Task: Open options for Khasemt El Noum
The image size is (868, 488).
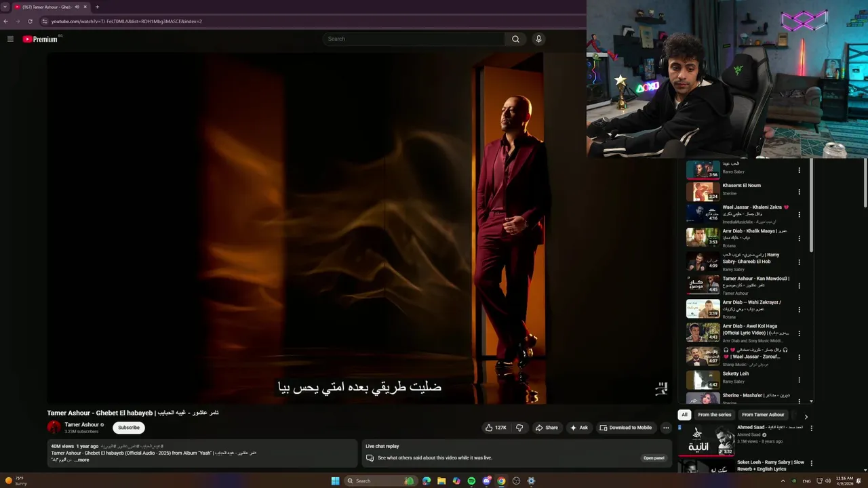Action: click(x=799, y=192)
